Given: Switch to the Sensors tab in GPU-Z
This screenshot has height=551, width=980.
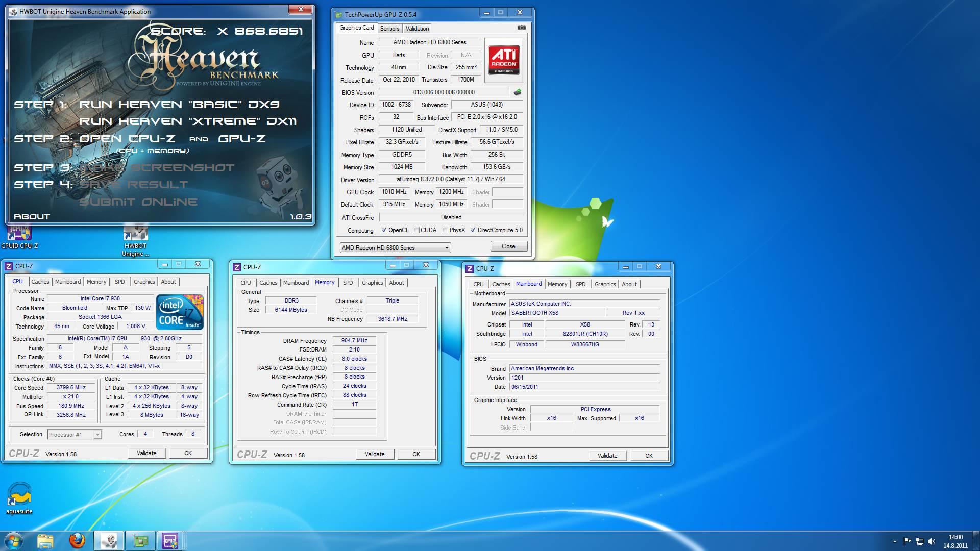Looking at the screenshot, I should point(389,29).
